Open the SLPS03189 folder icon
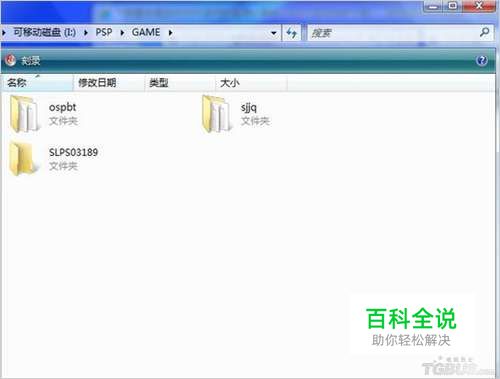500x379 pixels. click(x=23, y=159)
